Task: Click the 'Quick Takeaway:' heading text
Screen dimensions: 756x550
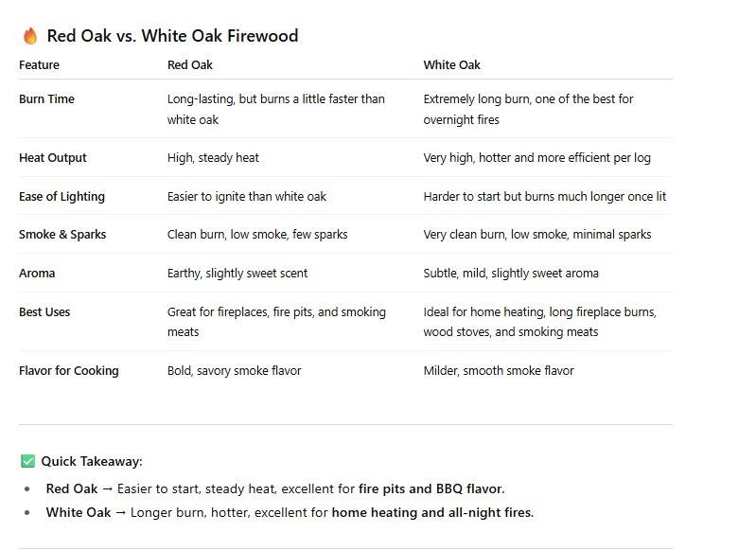Action: pyautogui.click(x=92, y=461)
